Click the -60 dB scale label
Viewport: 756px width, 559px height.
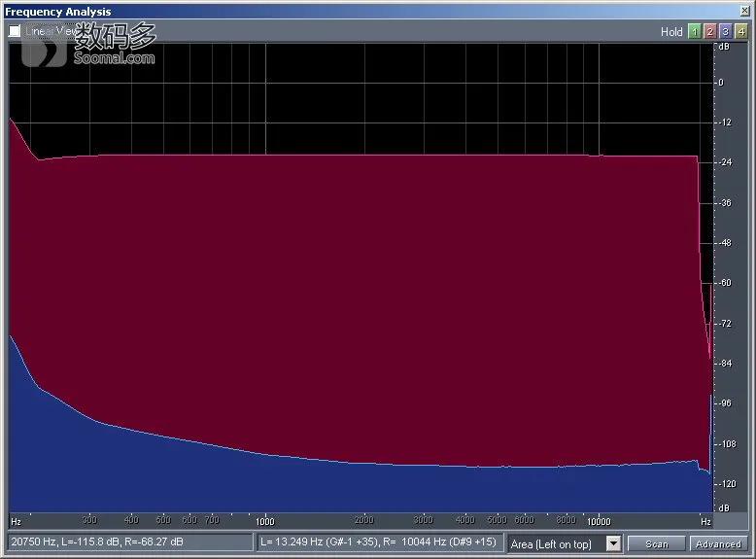(x=725, y=283)
